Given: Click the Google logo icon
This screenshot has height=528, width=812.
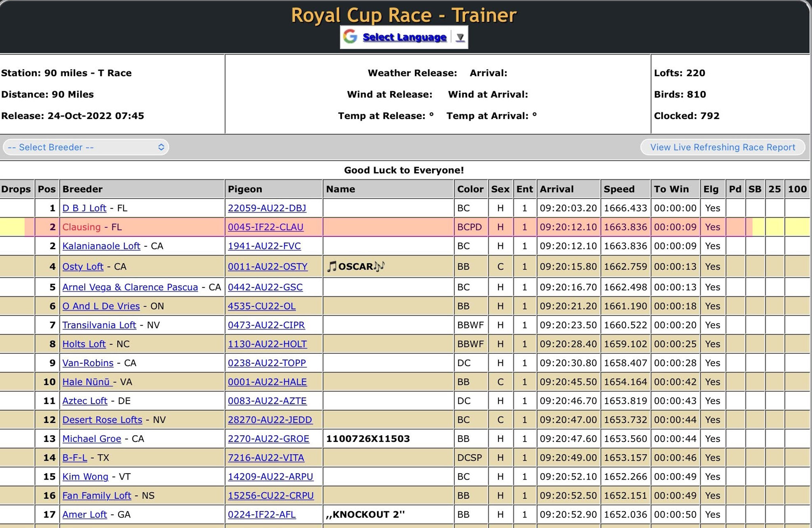Looking at the screenshot, I should pyautogui.click(x=350, y=37).
